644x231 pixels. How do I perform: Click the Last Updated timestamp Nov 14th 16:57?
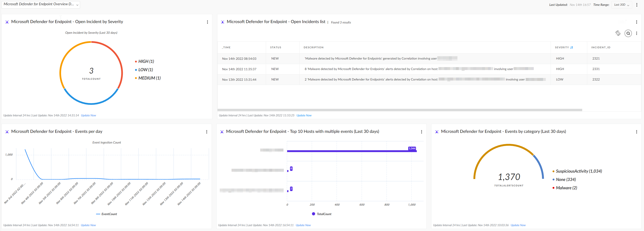coord(580,5)
